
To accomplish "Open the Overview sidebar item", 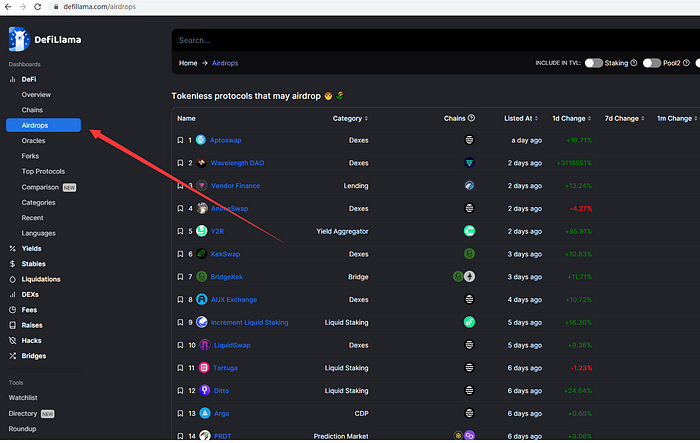I will [36, 95].
